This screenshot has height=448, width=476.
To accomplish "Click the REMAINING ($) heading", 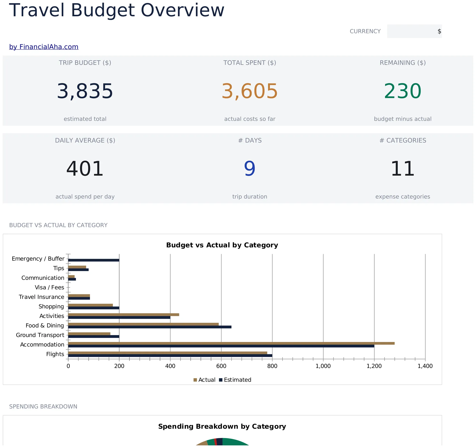I will click(403, 63).
